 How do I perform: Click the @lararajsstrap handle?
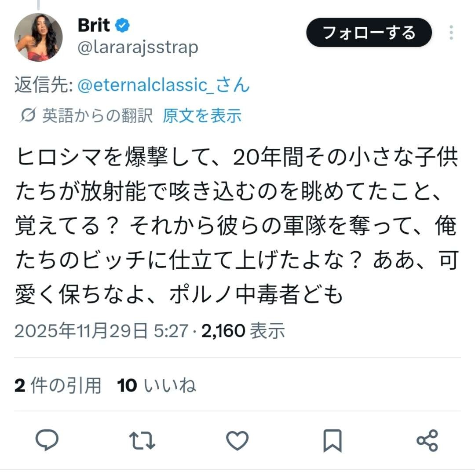[138, 48]
